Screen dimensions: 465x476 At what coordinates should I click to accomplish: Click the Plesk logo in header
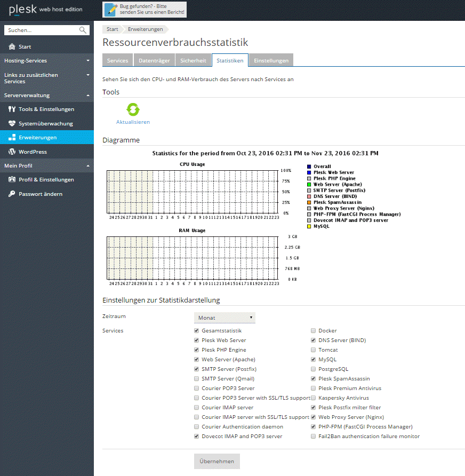pyautogui.click(x=23, y=10)
